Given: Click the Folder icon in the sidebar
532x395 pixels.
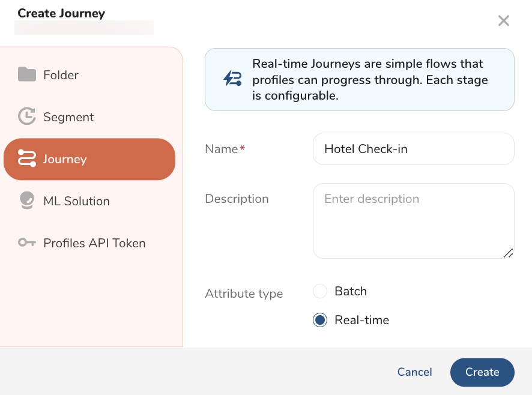Looking at the screenshot, I should point(27,75).
